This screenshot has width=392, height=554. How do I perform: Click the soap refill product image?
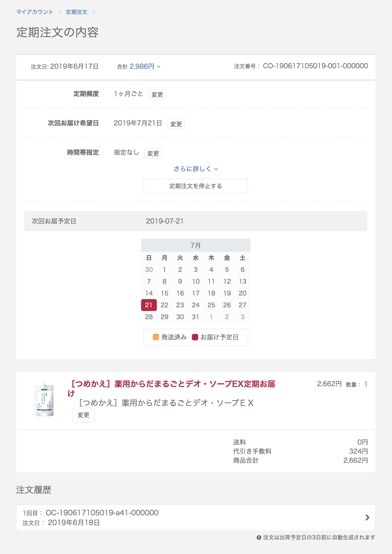coord(44,399)
